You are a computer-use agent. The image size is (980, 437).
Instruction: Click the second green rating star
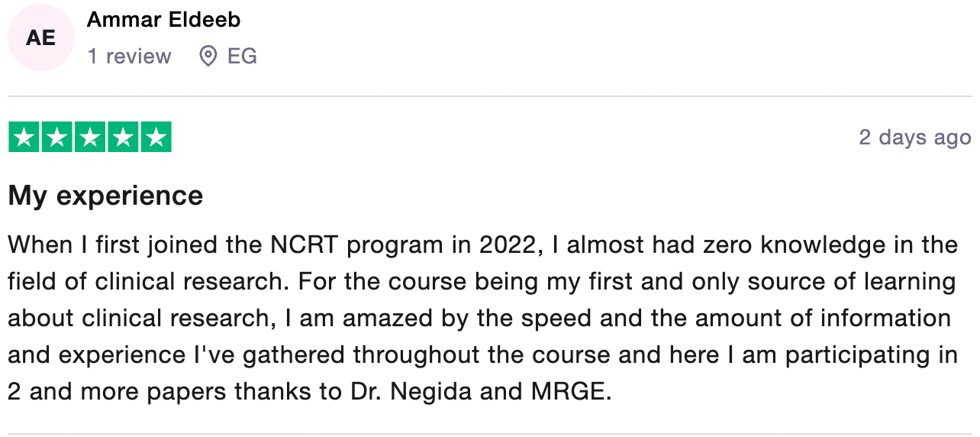(57, 138)
